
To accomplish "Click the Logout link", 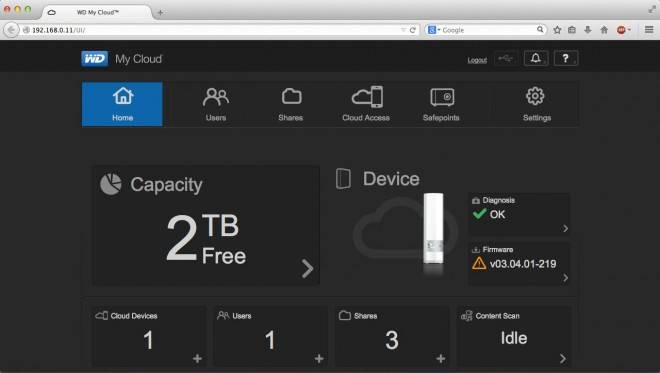I will click(x=477, y=60).
